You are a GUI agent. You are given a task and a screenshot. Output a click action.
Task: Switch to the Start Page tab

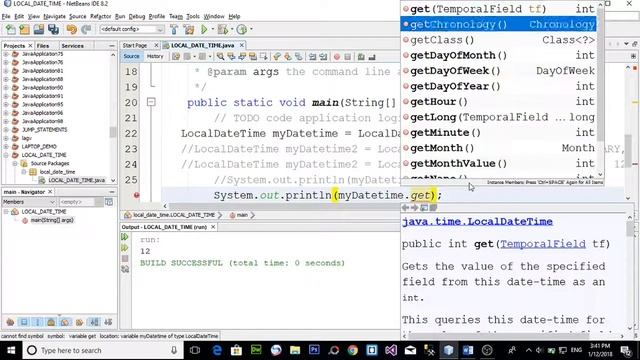tap(135, 45)
